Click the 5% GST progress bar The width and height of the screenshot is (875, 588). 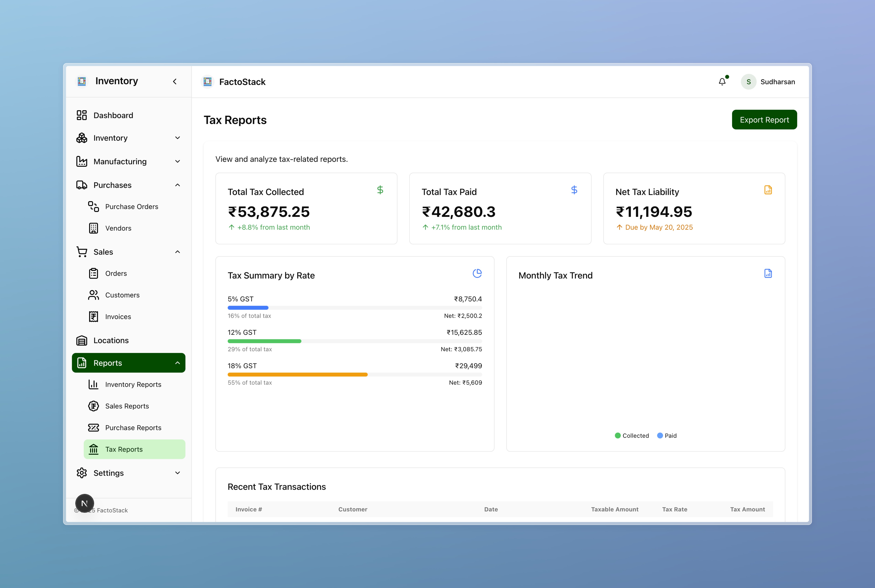[355, 308]
